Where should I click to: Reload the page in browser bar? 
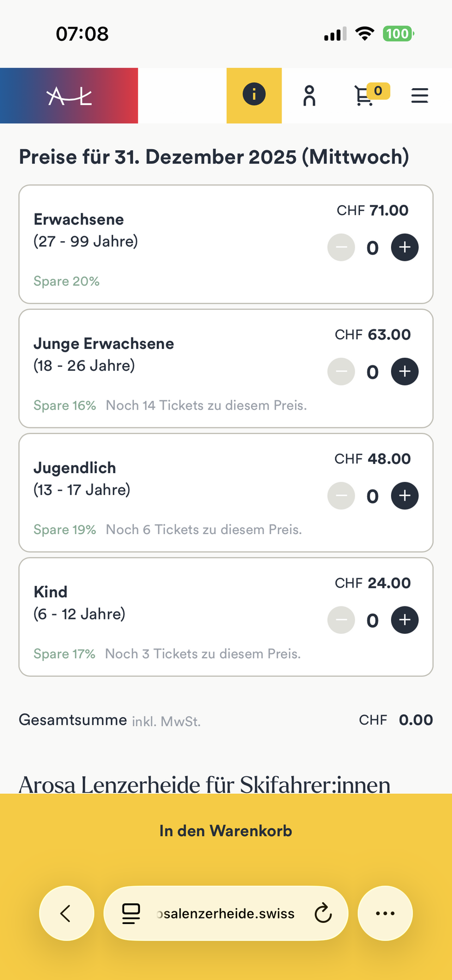click(323, 913)
